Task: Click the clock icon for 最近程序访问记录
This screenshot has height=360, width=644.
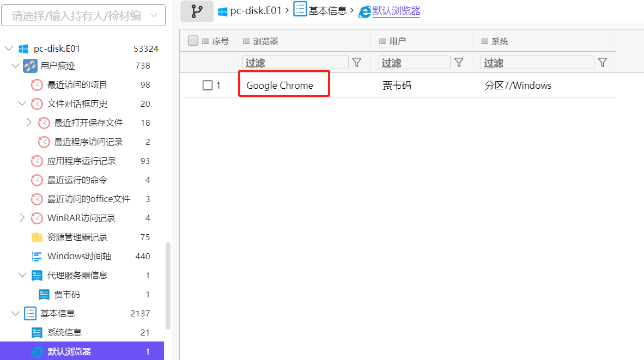Action: (x=44, y=142)
